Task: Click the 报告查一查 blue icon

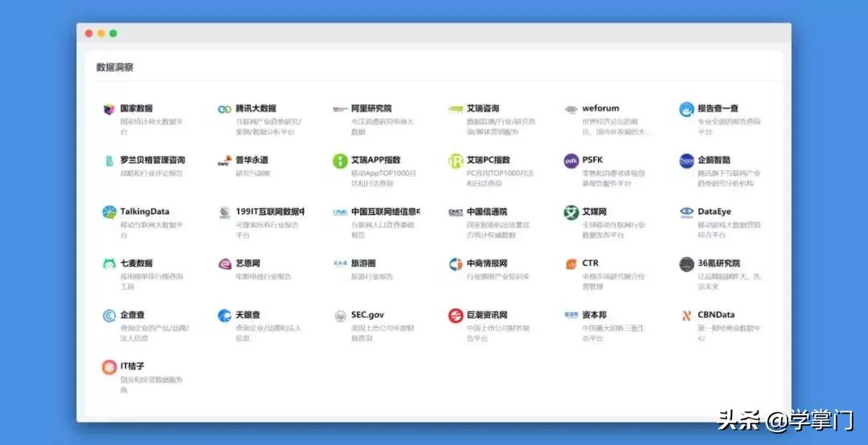Action: [686, 109]
